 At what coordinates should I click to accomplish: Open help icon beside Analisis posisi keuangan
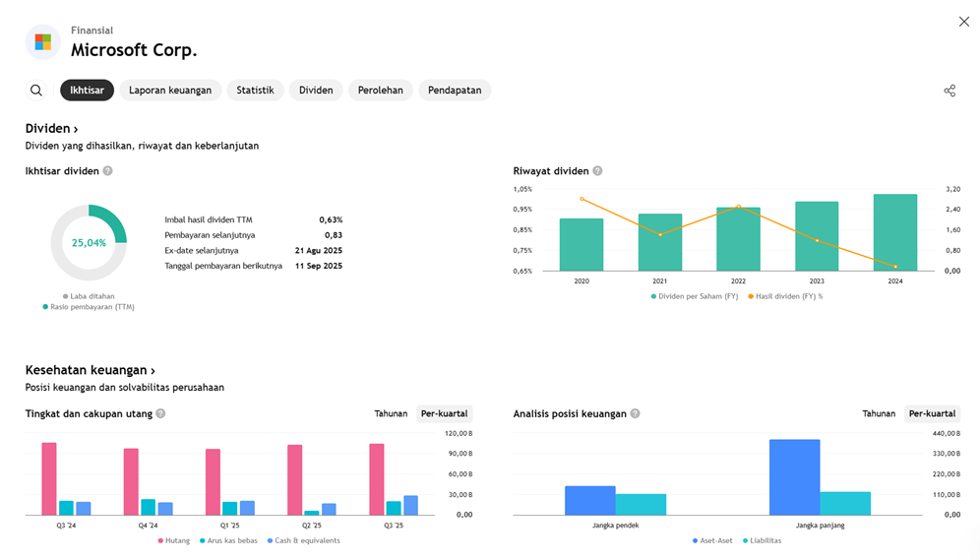(635, 413)
